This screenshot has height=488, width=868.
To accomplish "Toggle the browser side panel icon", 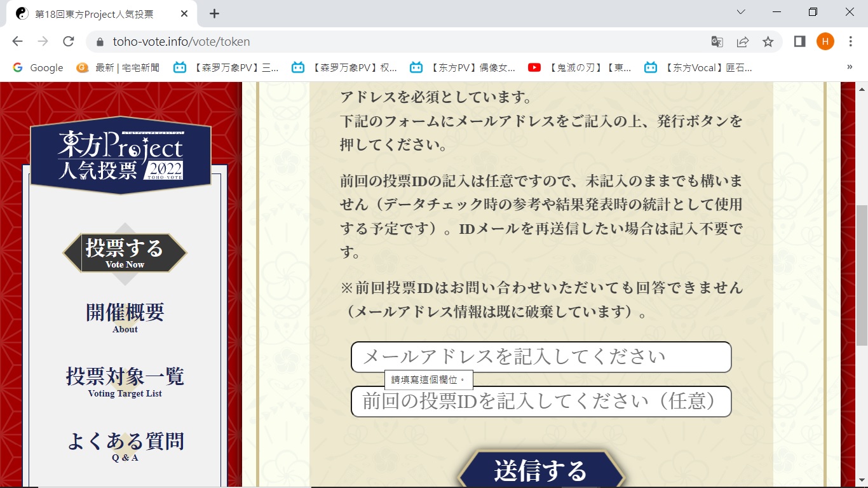I will click(800, 42).
